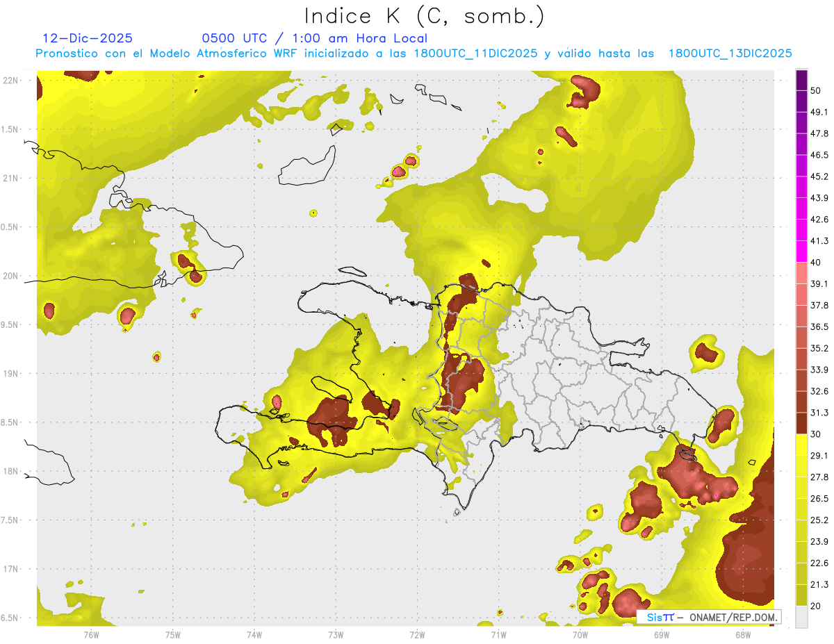
Task: Click the "73W" longitude label
Action: 336,634
